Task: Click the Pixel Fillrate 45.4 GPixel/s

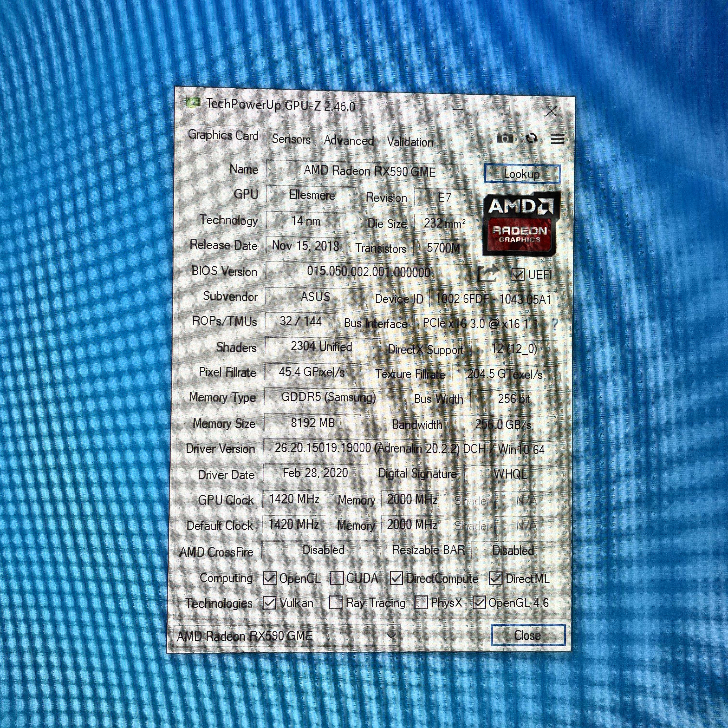Action: pos(312,372)
